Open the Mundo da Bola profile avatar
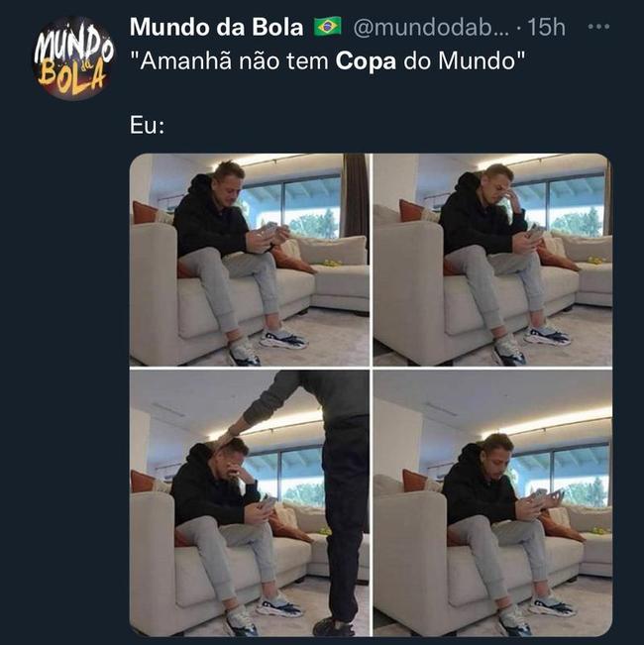 [x=72, y=58]
